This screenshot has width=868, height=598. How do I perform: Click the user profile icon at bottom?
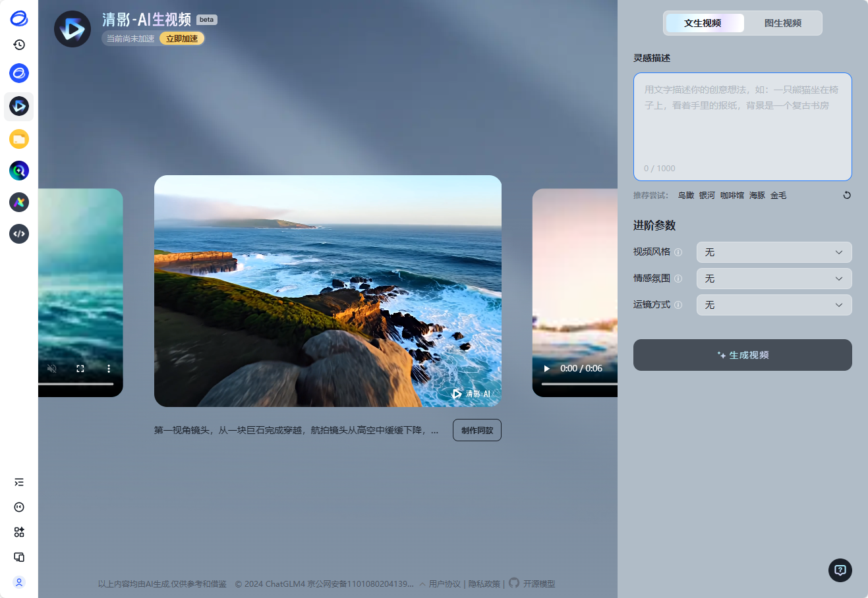click(x=19, y=582)
